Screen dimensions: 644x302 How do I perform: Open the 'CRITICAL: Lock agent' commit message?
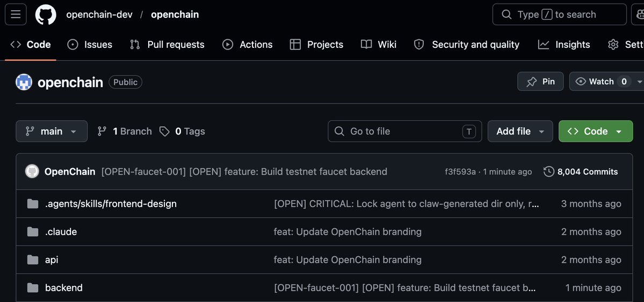(406, 204)
